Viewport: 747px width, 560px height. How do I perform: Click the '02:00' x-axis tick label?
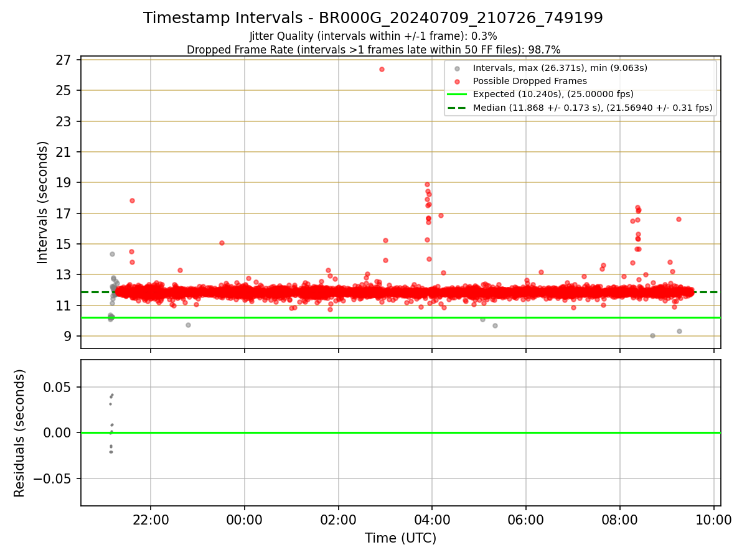[x=339, y=519]
